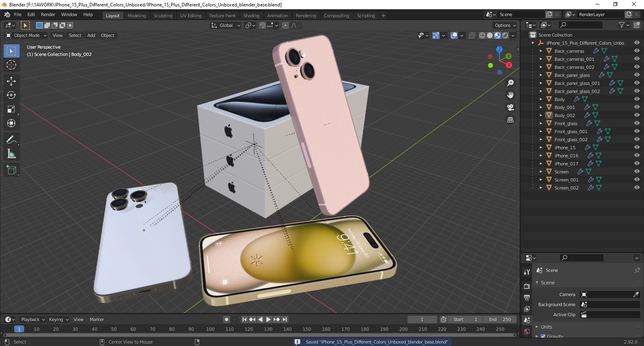Select wireframe viewport shading
This screenshot has height=346, width=644.
click(x=482, y=35)
